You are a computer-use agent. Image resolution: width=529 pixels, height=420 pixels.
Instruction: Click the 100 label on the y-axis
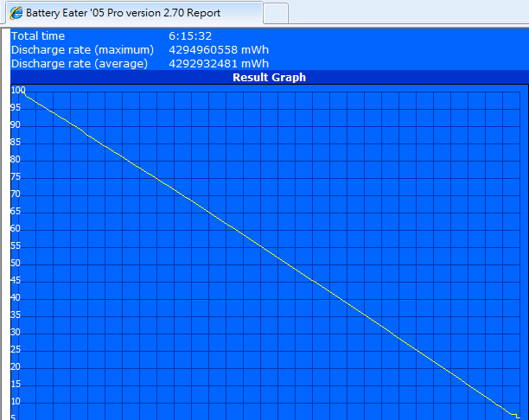point(17,90)
